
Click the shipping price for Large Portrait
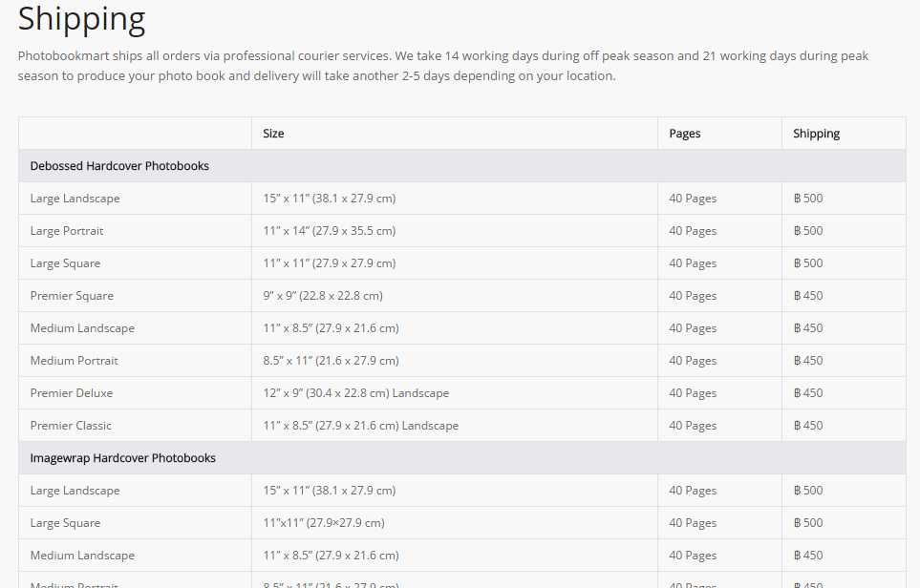tap(808, 231)
